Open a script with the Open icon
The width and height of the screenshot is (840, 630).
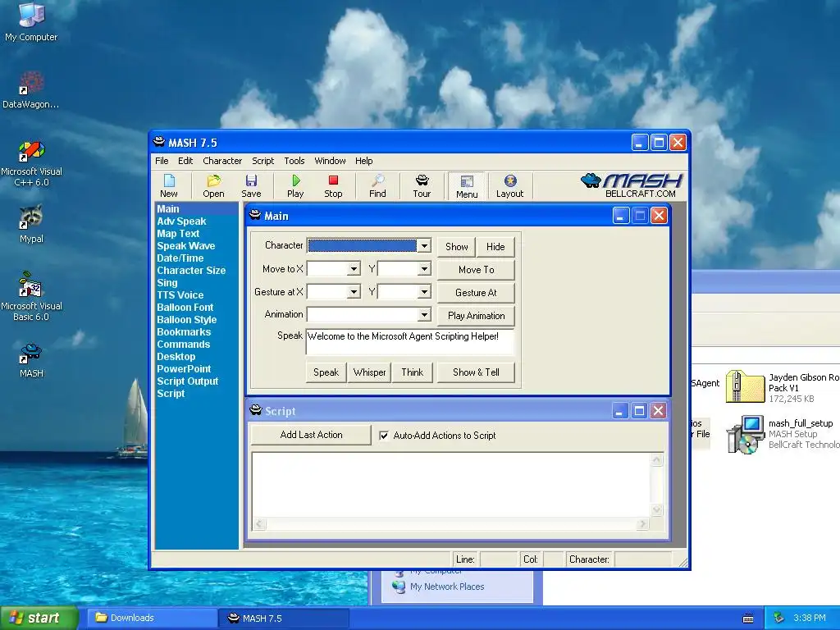pyautogui.click(x=213, y=186)
